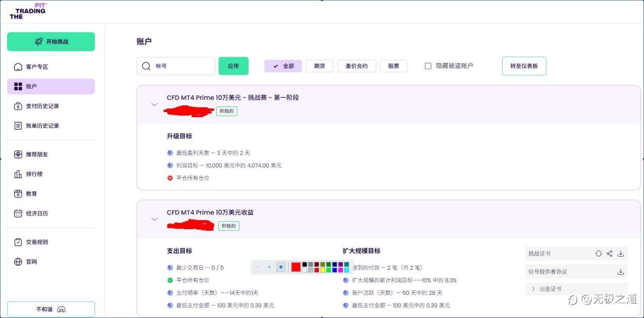
Task: Click the 推荐朋友 gift icon
Action: point(18,155)
